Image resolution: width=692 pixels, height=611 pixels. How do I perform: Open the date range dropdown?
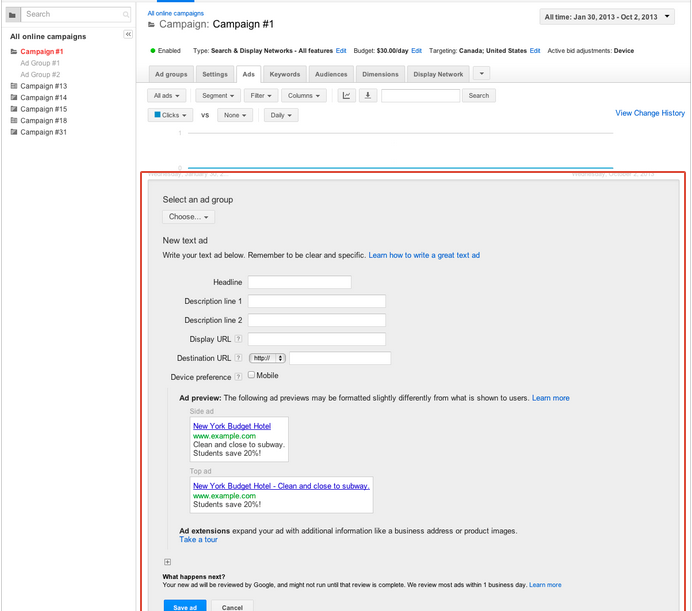(x=613, y=17)
